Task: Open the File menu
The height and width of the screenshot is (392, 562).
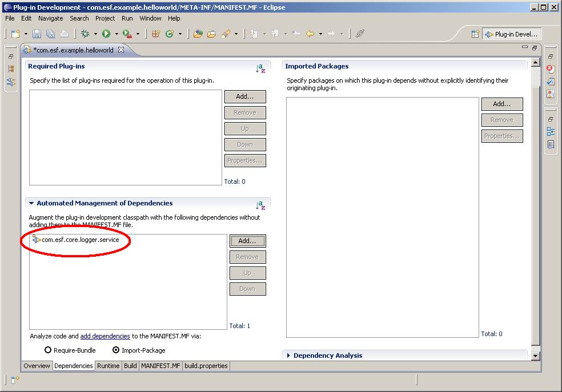Action: point(10,18)
